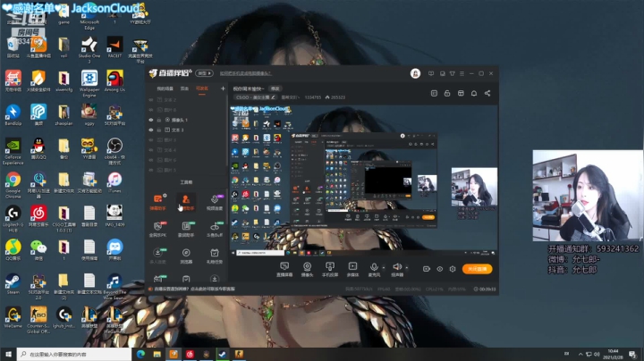Click the Windows Start button

8,354
